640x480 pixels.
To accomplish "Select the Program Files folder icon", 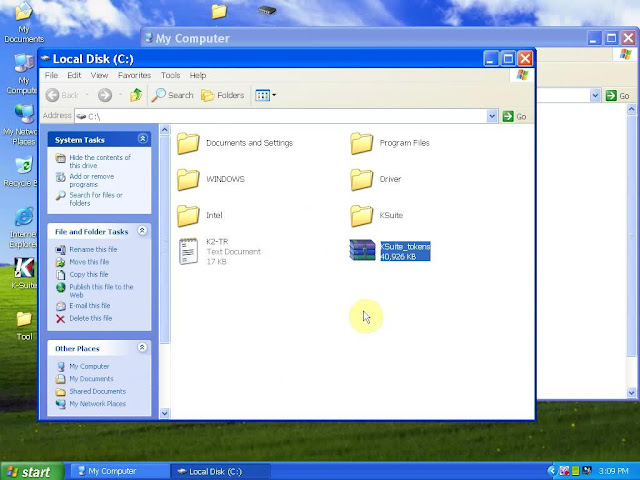I will (x=362, y=143).
